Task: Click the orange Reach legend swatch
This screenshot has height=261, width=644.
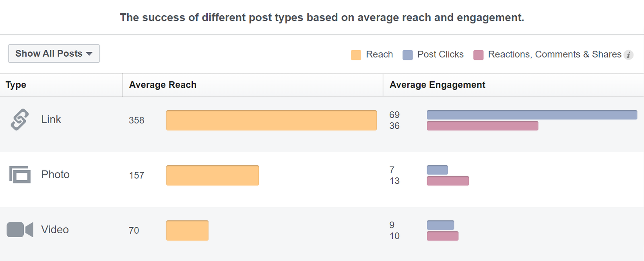Action: pyautogui.click(x=356, y=55)
